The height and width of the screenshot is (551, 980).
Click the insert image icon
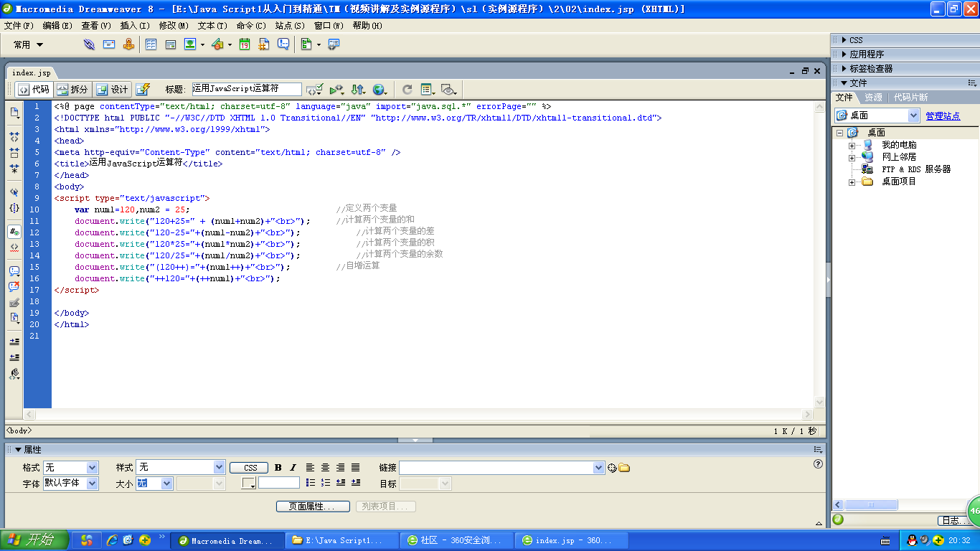pyautogui.click(x=190, y=44)
